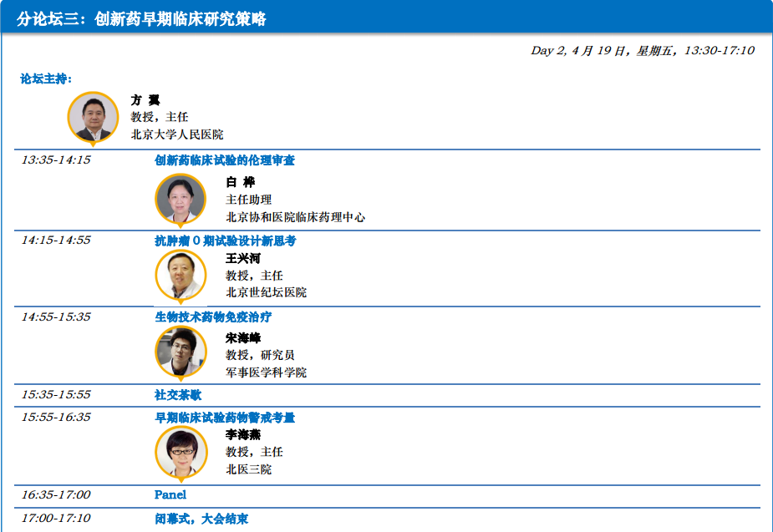
Task: Open the session title 早期临床试验药物警戒考量
Action: pyautogui.click(x=225, y=418)
